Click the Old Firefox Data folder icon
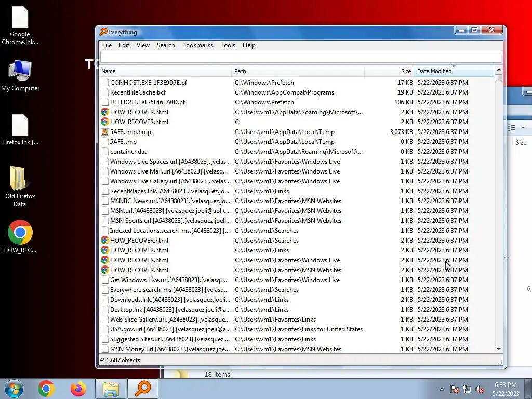This screenshot has width=532, height=399. click(x=20, y=187)
